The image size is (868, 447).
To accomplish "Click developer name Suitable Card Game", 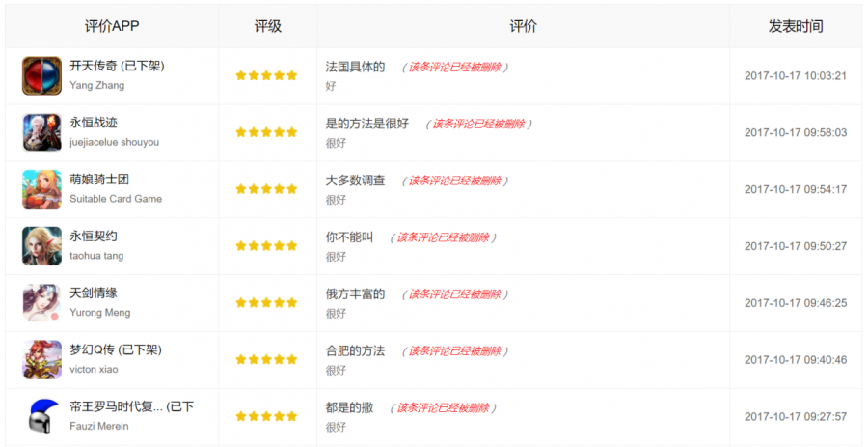I will click(116, 199).
